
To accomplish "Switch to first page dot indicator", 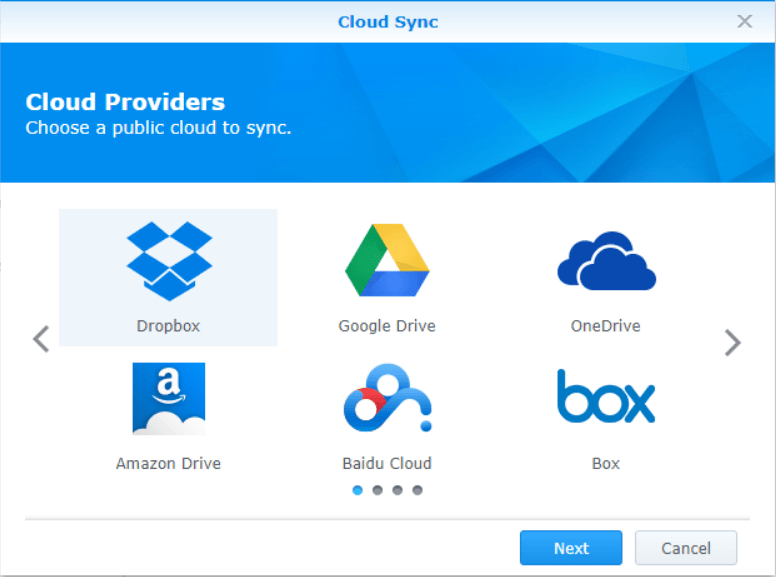I will pos(357,490).
